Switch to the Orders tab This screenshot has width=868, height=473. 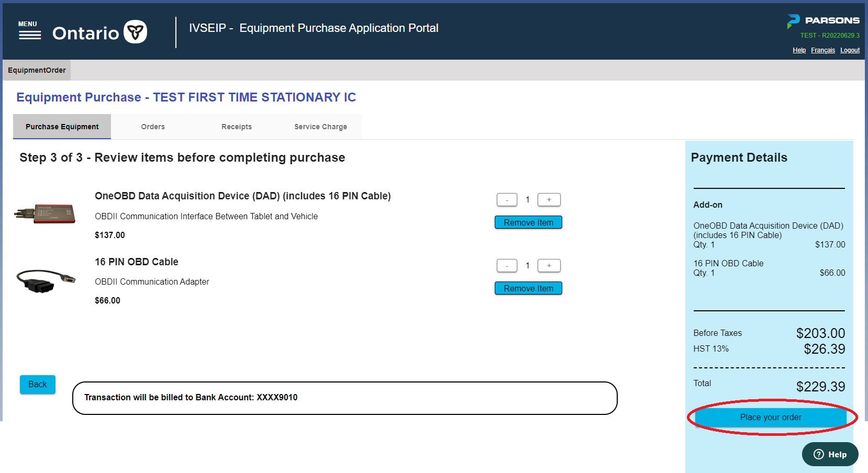[x=153, y=127]
